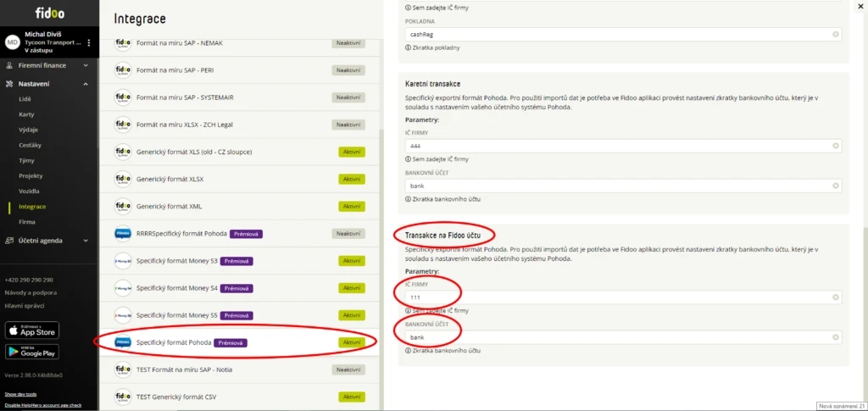Click Aktivní badge for Generický formát XLSX

pos(352,179)
